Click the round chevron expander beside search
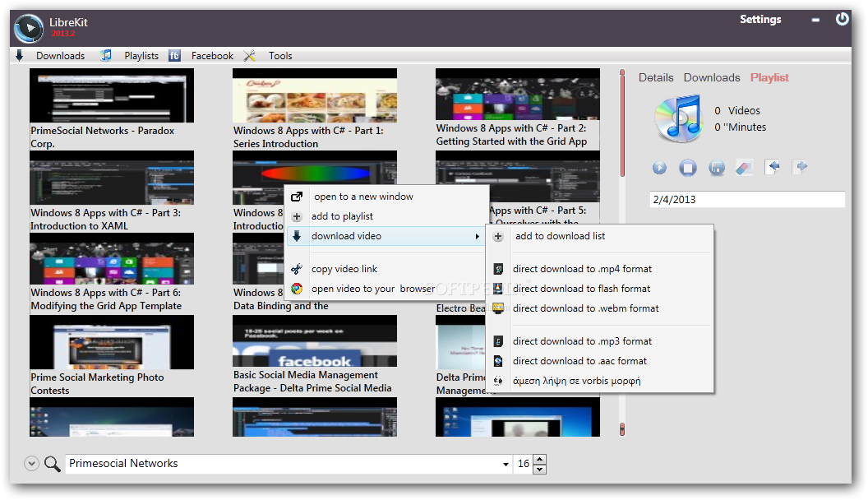The height and width of the screenshot is (500, 868). (x=31, y=464)
